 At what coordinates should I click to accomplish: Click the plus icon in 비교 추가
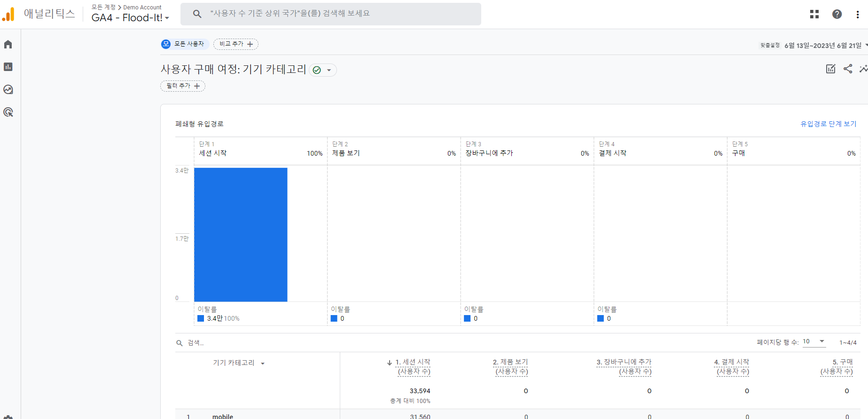(x=250, y=44)
